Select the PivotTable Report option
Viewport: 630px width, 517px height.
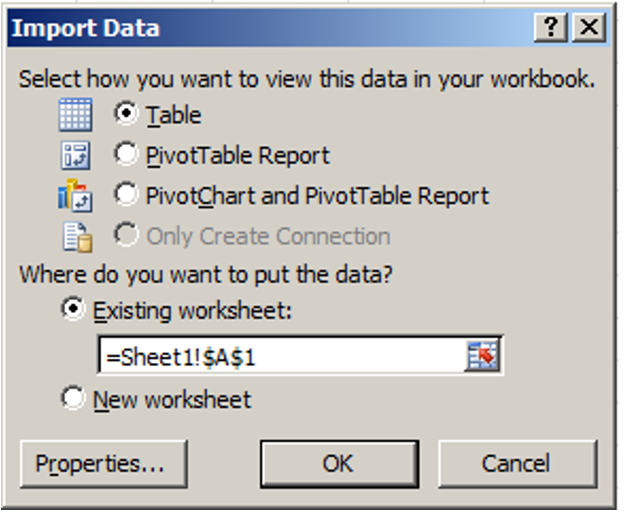click(x=126, y=155)
